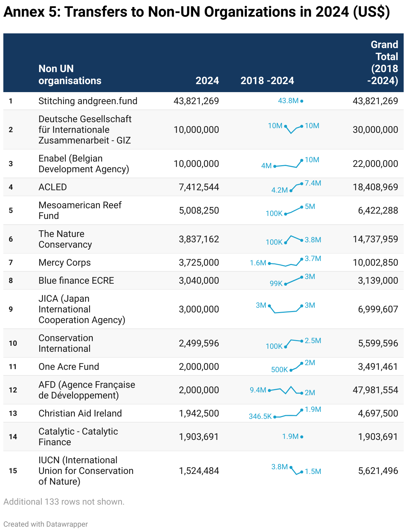
Task: Click the chart title Annex 5
Action: pyautogui.click(x=196, y=12)
